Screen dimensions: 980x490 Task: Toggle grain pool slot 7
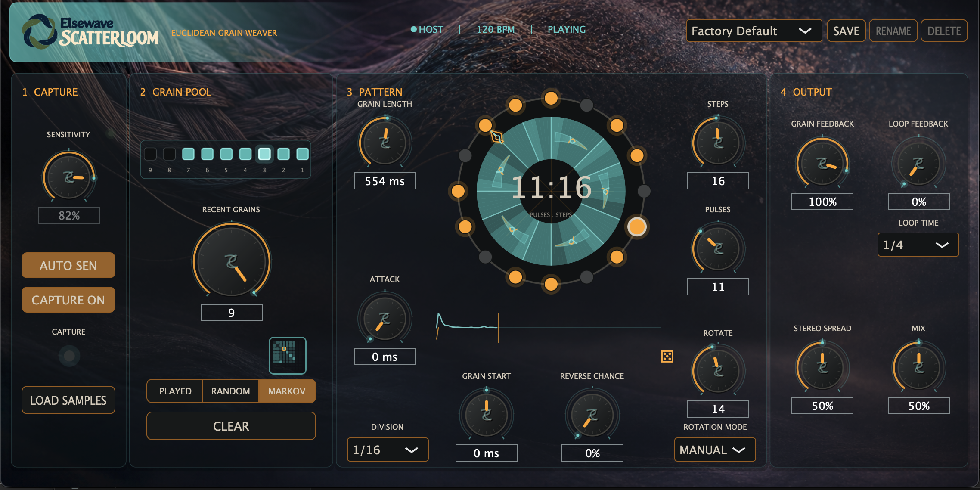point(188,154)
